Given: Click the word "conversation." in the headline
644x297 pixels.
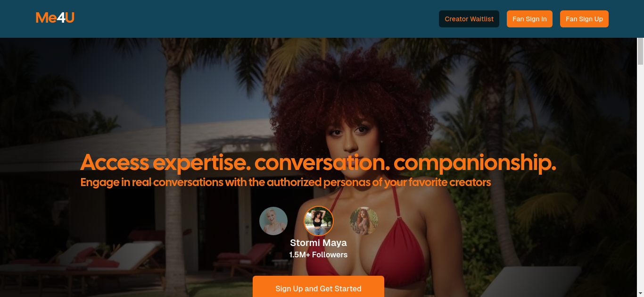Looking at the screenshot, I should click(322, 163).
